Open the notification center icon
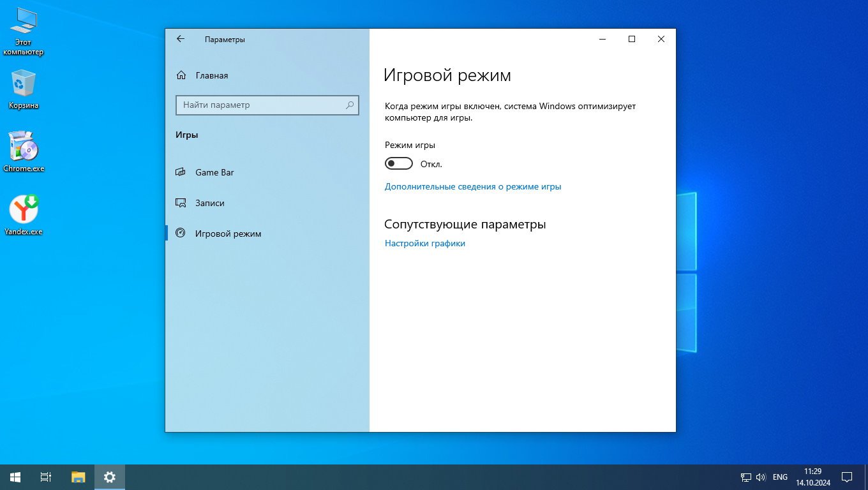This screenshot has height=490, width=868. pos(847,477)
